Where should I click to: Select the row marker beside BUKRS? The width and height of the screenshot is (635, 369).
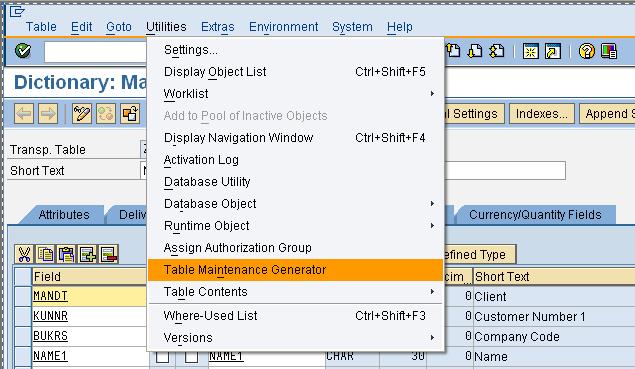[x=23, y=336]
